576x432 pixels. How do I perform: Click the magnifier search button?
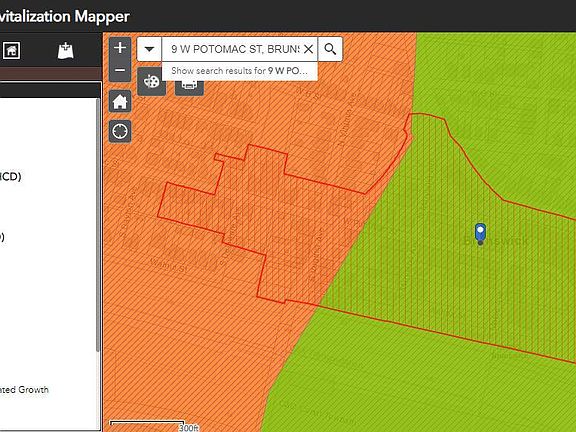(330, 49)
